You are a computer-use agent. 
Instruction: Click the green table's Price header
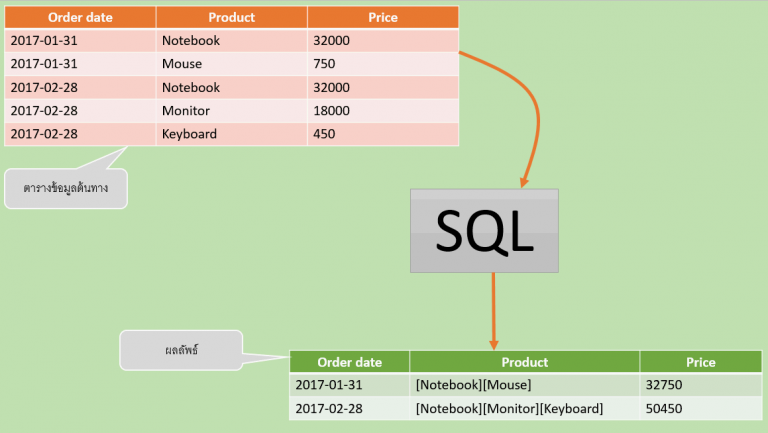[x=701, y=362]
